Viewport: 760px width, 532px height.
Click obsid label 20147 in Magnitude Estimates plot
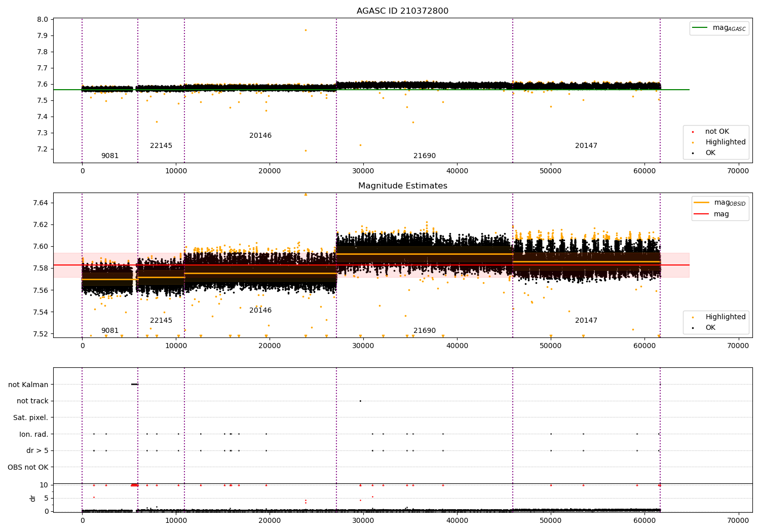click(586, 321)
